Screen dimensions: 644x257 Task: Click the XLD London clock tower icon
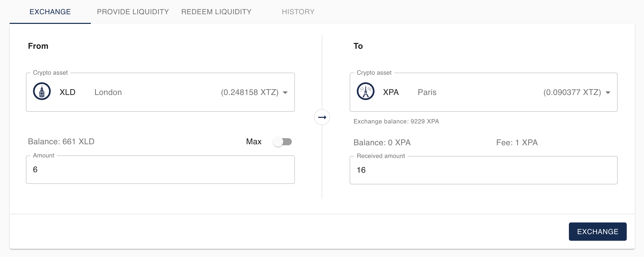[42, 91]
